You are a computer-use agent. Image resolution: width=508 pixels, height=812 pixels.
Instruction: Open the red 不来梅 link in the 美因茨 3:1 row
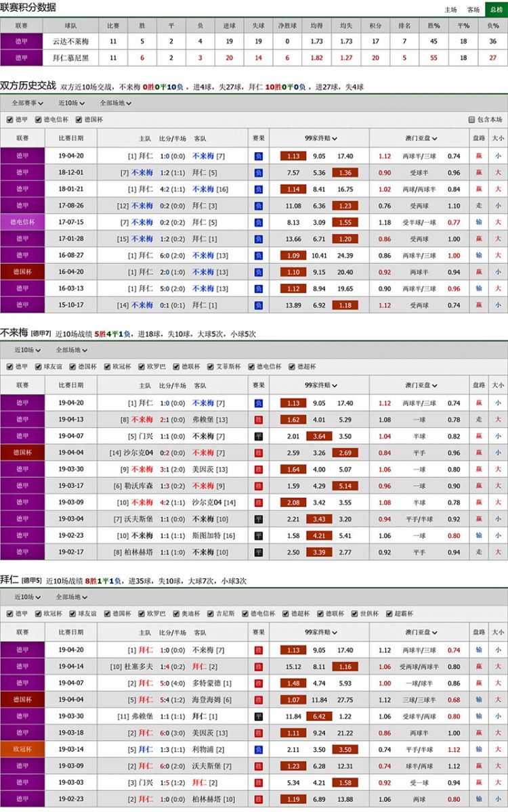pos(142,470)
